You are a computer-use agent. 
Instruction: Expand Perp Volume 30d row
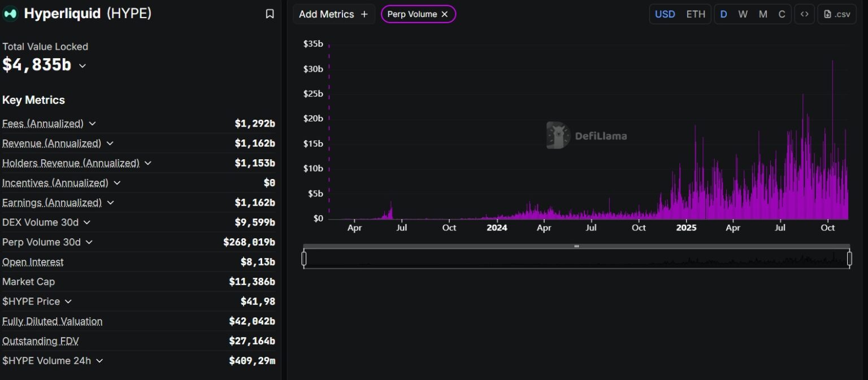coord(89,242)
